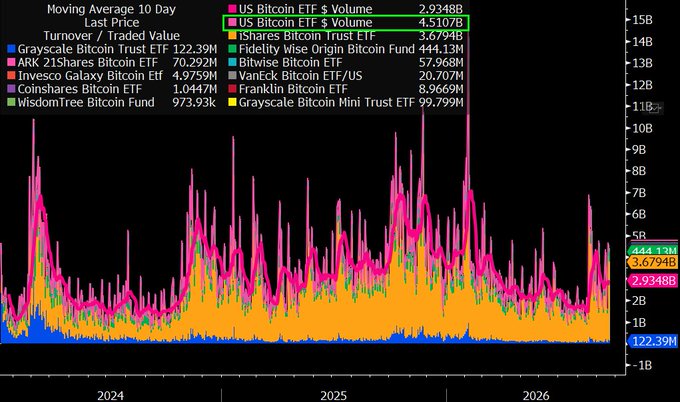This screenshot has width=680, height=402.
Task: Click the 'Coinshares Bitcoin ETF' legend name
Action: pos(80,89)
